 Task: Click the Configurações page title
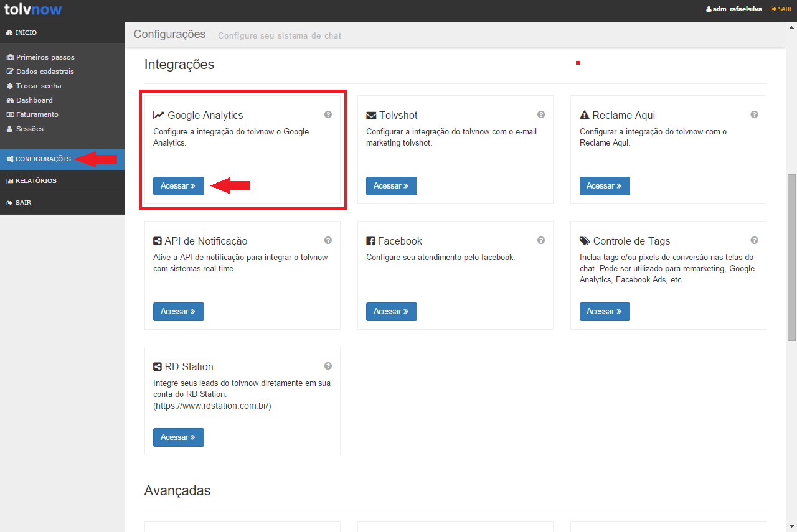[x=169, y=34]
